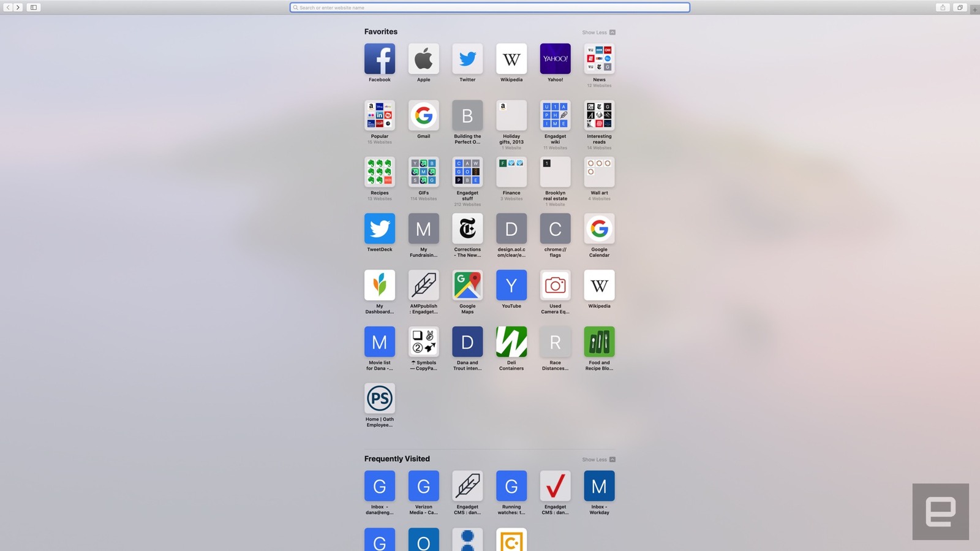Open Used Camera Equipment favorite
The width and height of the screenshot is (980, 551).
pyautogui.click(x=555, y=285)
